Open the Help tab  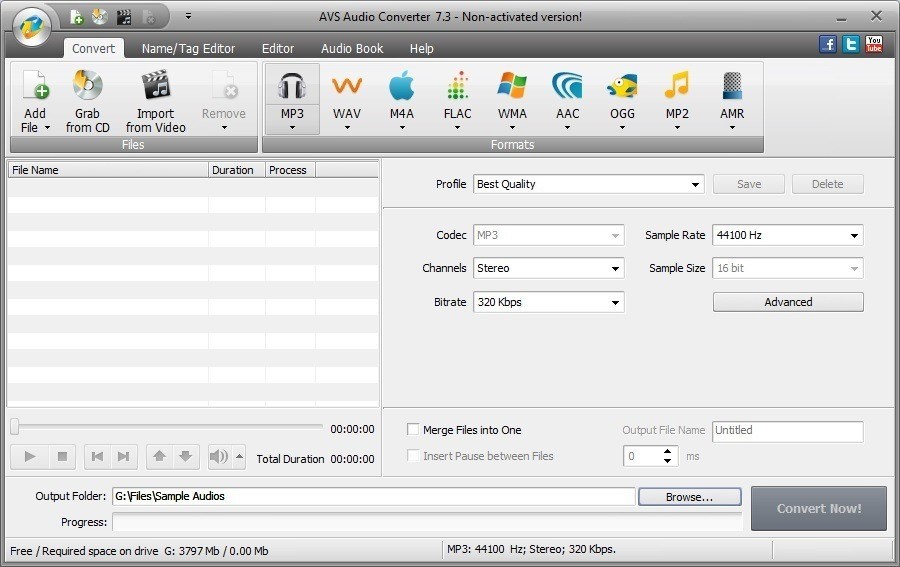click(x=421, y=48)
